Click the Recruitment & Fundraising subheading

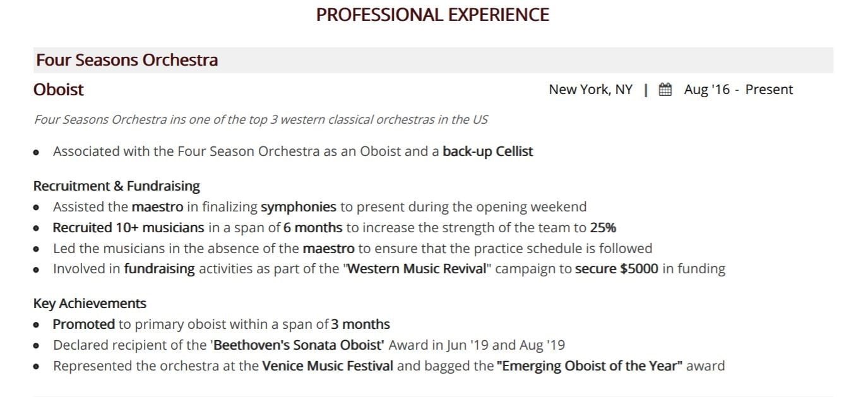pyautogui.click(x=117, y=186)
